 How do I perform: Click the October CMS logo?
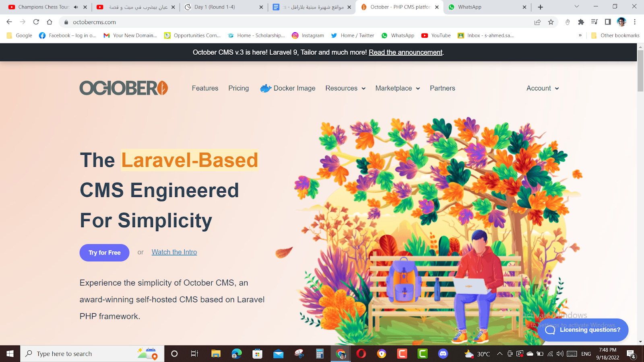[124, 88]
